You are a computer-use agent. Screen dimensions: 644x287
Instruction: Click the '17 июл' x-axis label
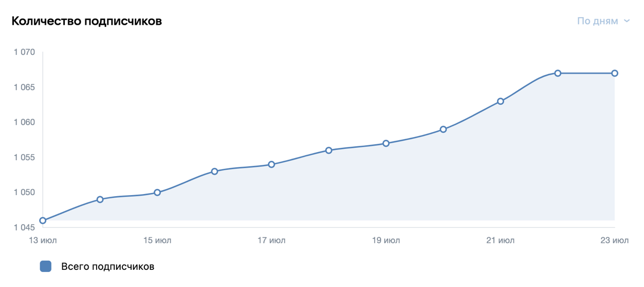coord(272,240)
